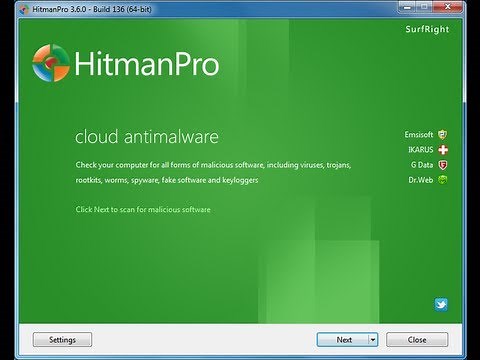Open the Twitter bird icon
The width and height of the screenshot is (480, 360).
[441, 305]
